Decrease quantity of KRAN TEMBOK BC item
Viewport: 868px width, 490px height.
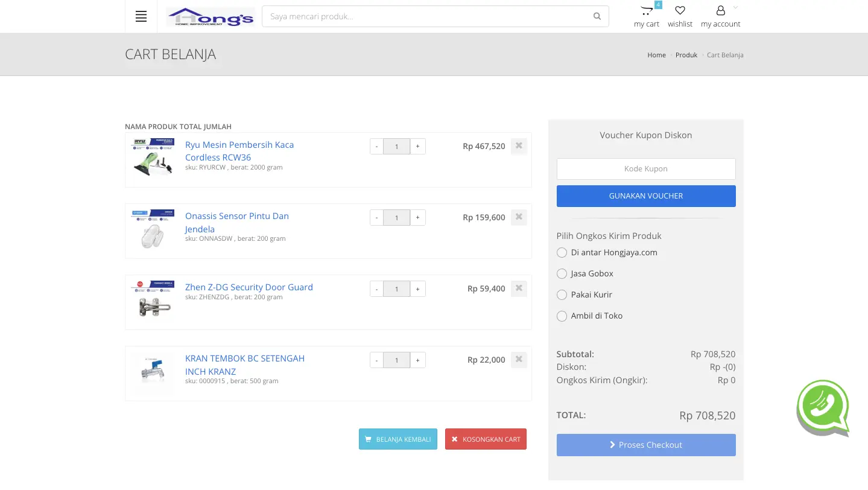376,360
